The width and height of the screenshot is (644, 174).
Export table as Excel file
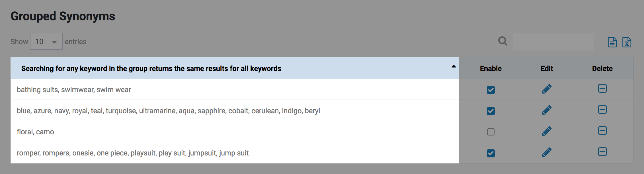click(x=627, y=42)
